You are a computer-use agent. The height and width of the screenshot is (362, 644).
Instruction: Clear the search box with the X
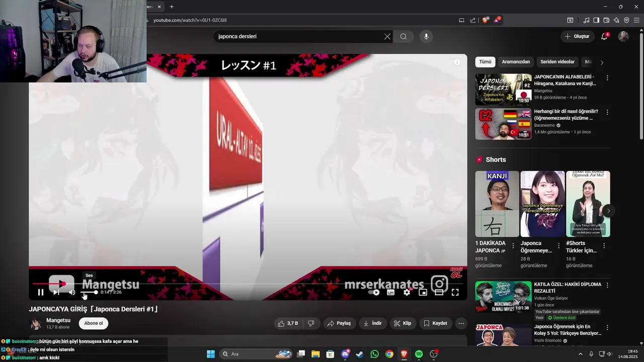point(387,36)
